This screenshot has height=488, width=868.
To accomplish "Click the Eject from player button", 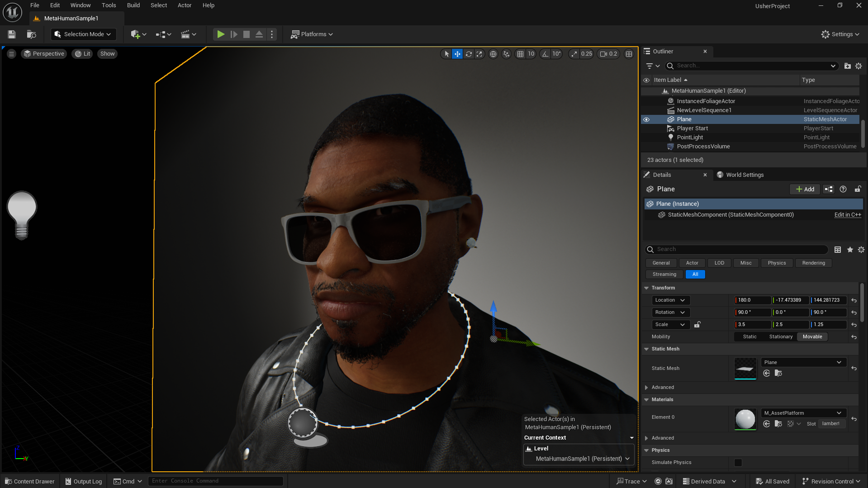I will click(259, 34).
